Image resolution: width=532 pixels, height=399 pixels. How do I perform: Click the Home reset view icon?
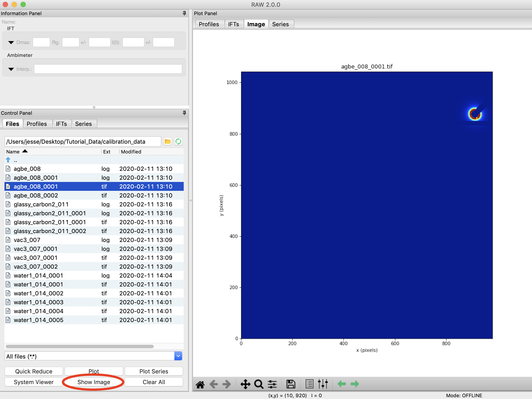[200, 384]
